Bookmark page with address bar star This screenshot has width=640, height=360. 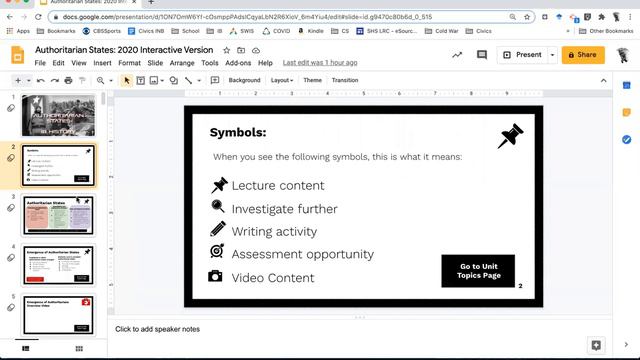(527, 17)
